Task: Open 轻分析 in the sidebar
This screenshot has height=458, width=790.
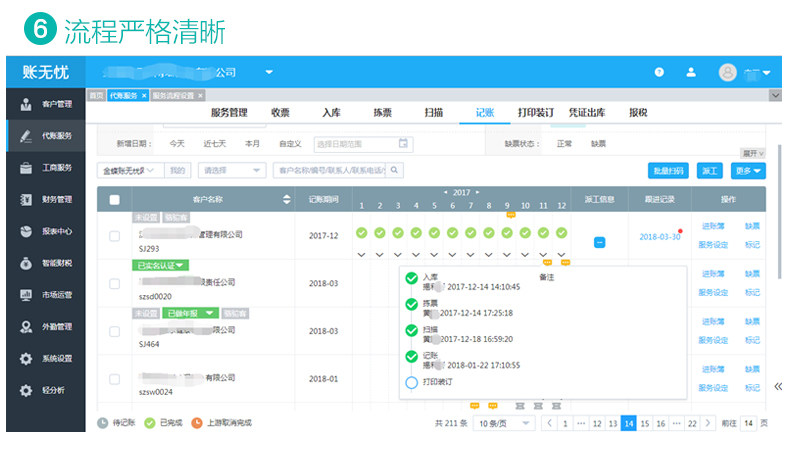Action: pos(46,390)
